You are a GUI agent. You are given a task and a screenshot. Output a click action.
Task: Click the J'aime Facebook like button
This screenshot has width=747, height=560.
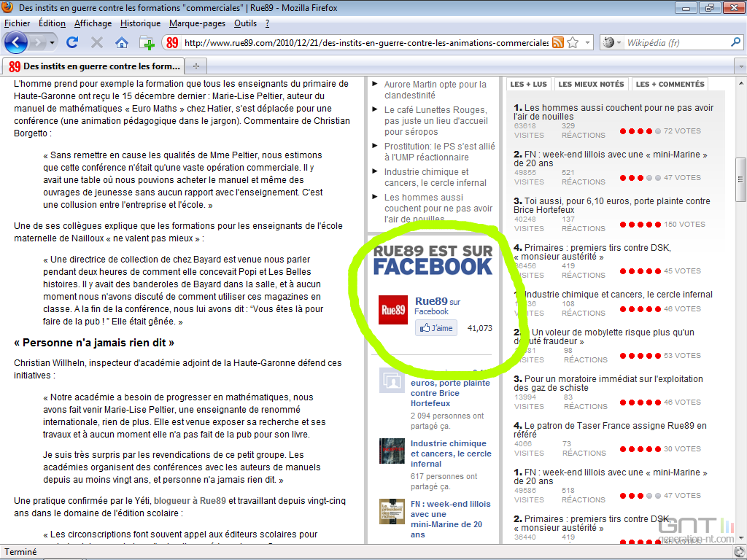point(436,328)
